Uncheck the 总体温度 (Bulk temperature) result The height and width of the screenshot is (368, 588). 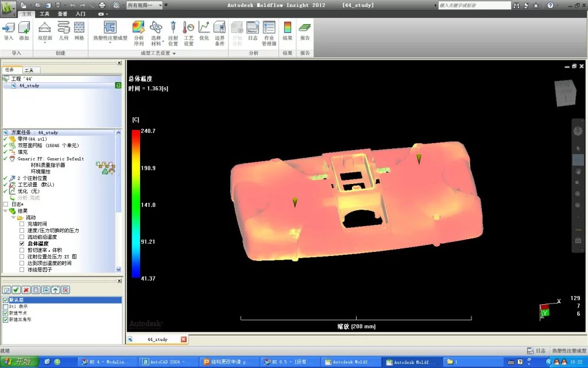[x=22, y=243]
